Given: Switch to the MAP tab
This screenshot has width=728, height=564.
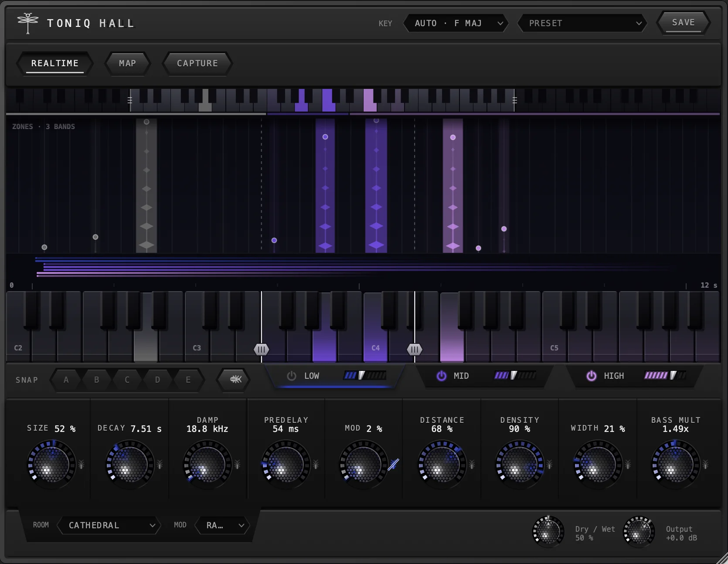Looking at the screenshot, I should point(128,64).
